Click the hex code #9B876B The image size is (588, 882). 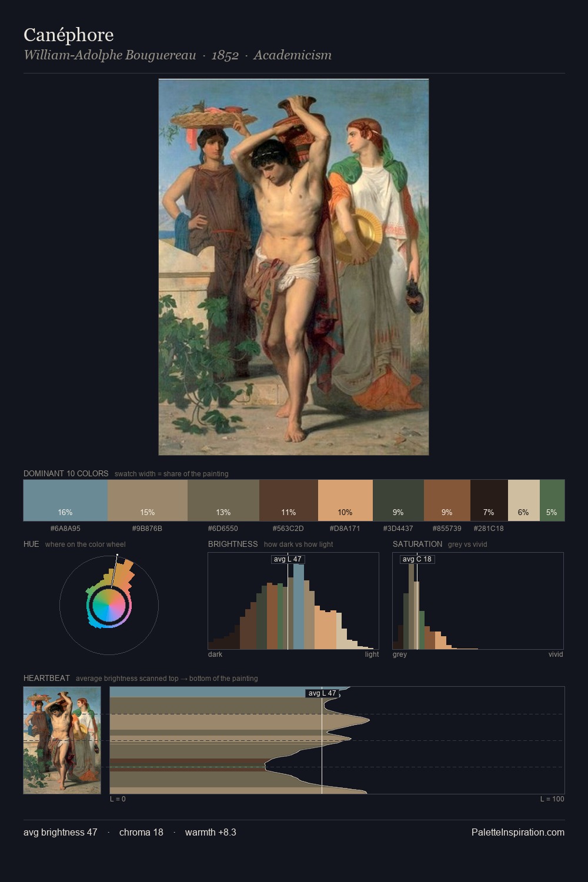[147, 529]
